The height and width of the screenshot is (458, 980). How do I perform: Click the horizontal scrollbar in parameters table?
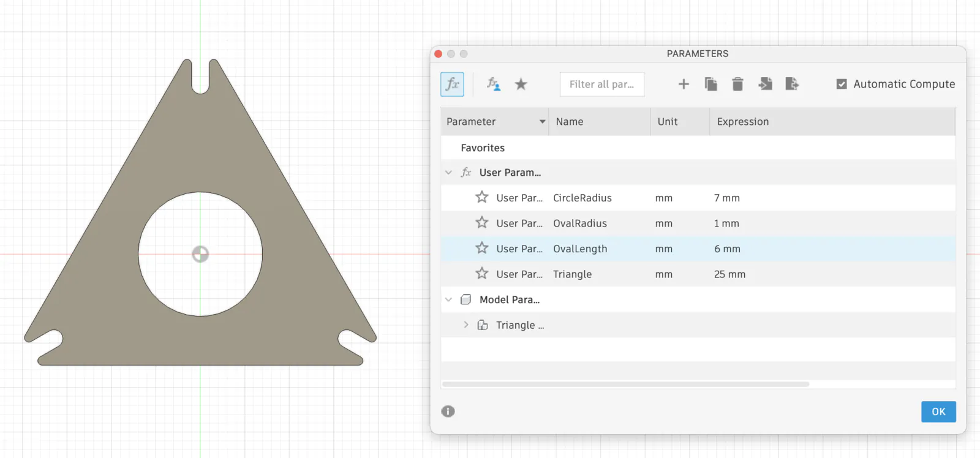625,385
